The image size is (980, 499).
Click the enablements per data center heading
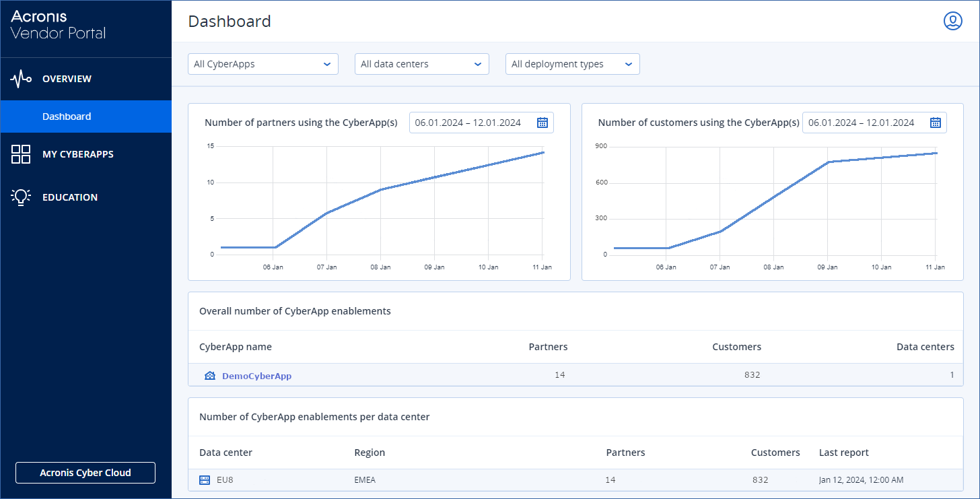pyautogui.click(x=314, y=417)
